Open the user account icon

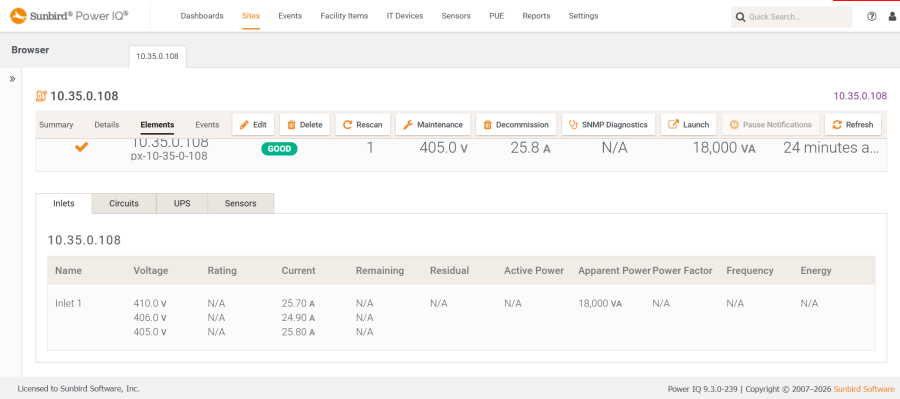(892, 17)
